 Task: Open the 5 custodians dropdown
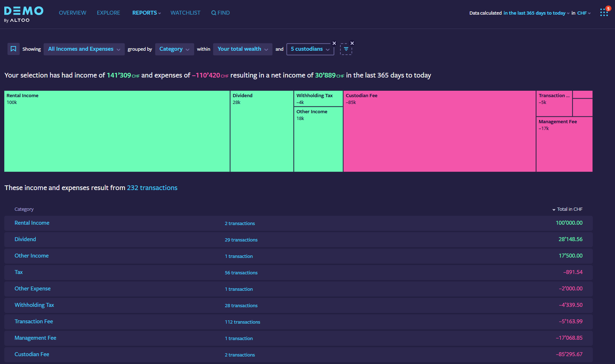pyautogui.click(x=310, y=49)
